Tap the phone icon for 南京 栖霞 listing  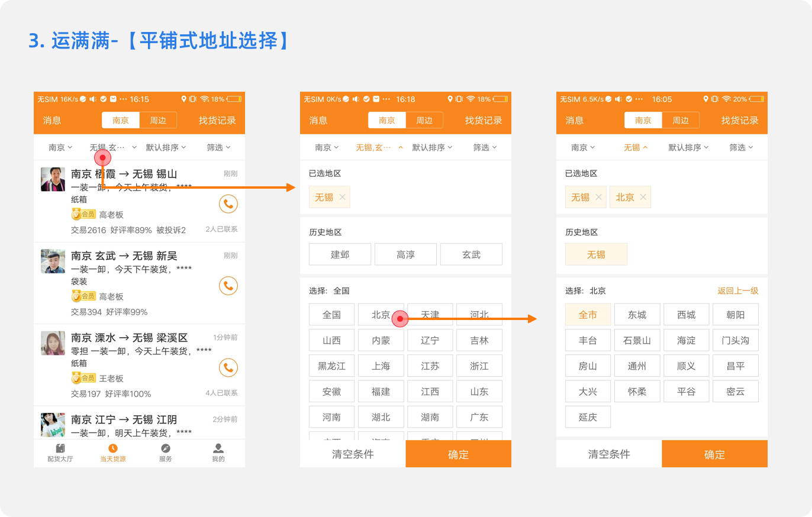point(228,204)
